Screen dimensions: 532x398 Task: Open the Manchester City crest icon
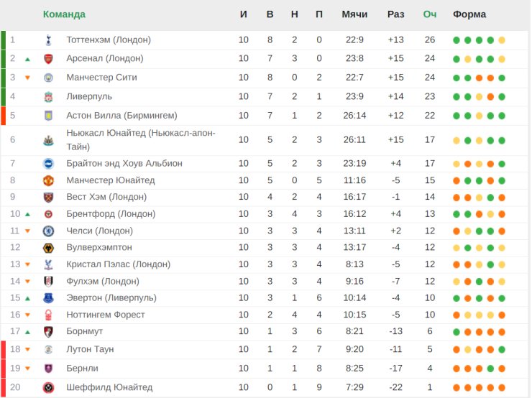click(x=48, y=78)
